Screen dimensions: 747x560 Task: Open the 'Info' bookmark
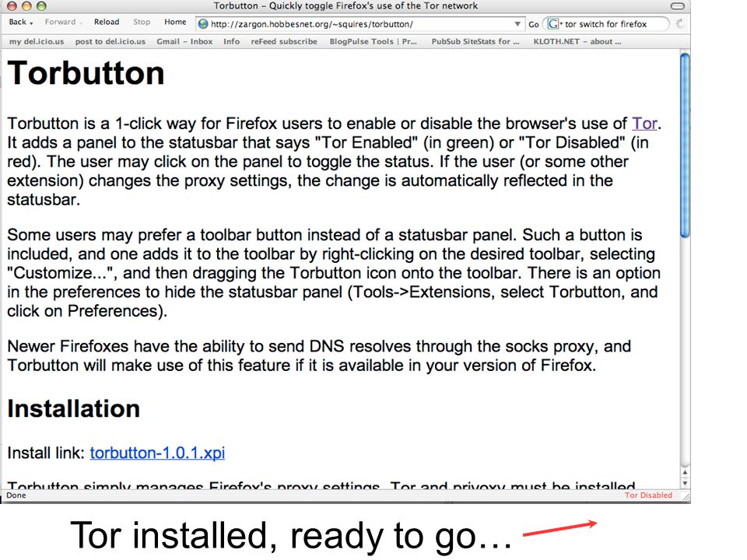(x=232, y=41)
